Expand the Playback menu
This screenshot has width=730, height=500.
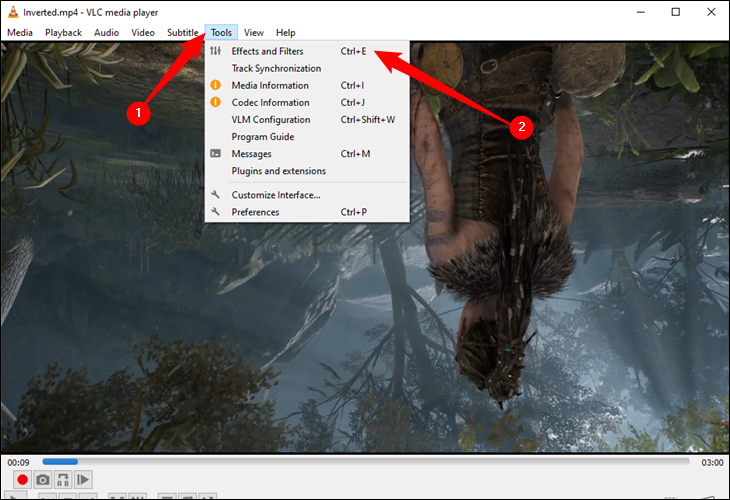click(x=63, y=33)
